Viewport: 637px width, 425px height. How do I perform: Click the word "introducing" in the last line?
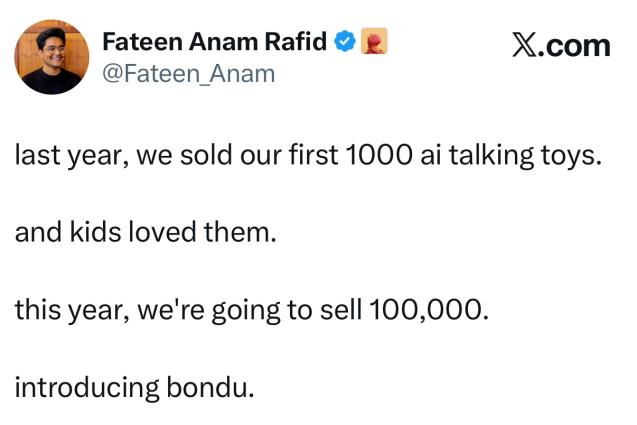coord(85,386)
